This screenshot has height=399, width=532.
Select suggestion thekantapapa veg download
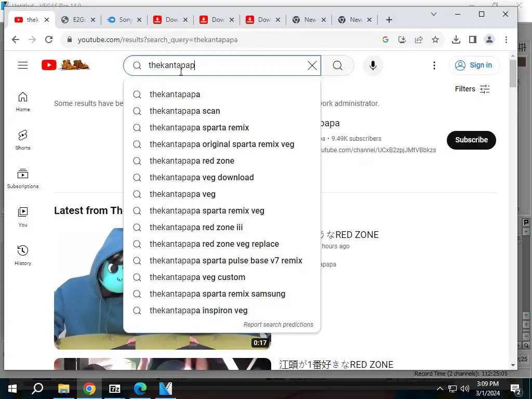click(222, 178)
